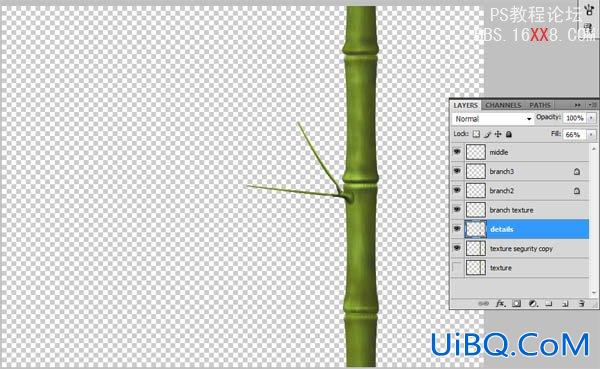Open the Opacity slider arrow
The image size is (600, 369).
tap(592, 118)
